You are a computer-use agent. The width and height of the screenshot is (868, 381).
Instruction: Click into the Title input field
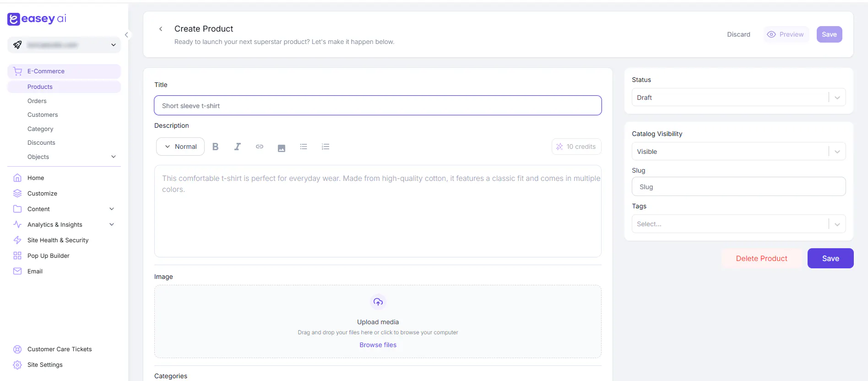coord(378,105)
